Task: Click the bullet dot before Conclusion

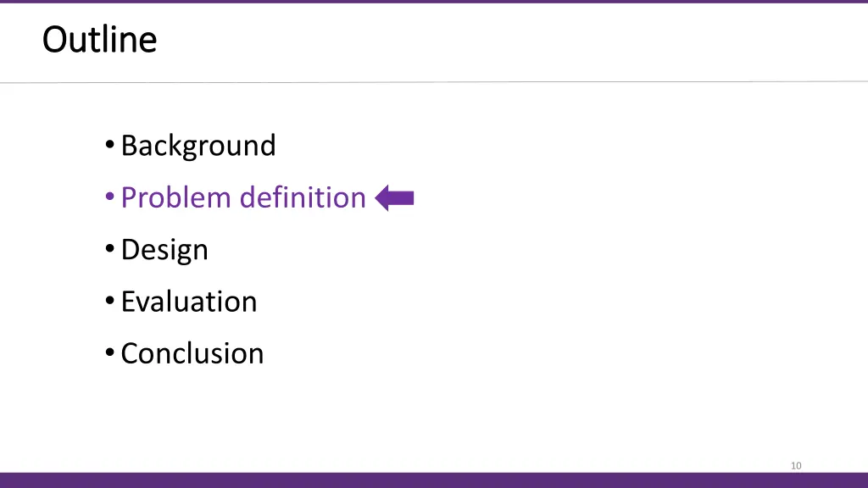Action: 109,352
